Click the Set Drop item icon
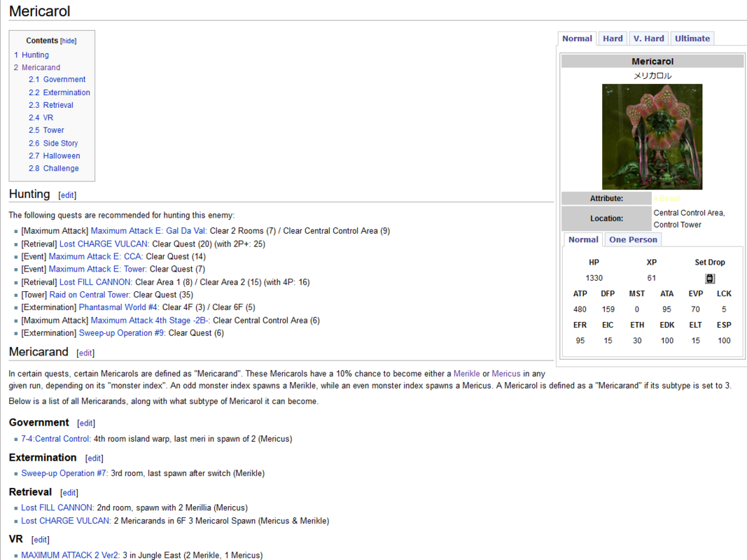This screenshot has height=560, width=747. (x=710, y=279)
